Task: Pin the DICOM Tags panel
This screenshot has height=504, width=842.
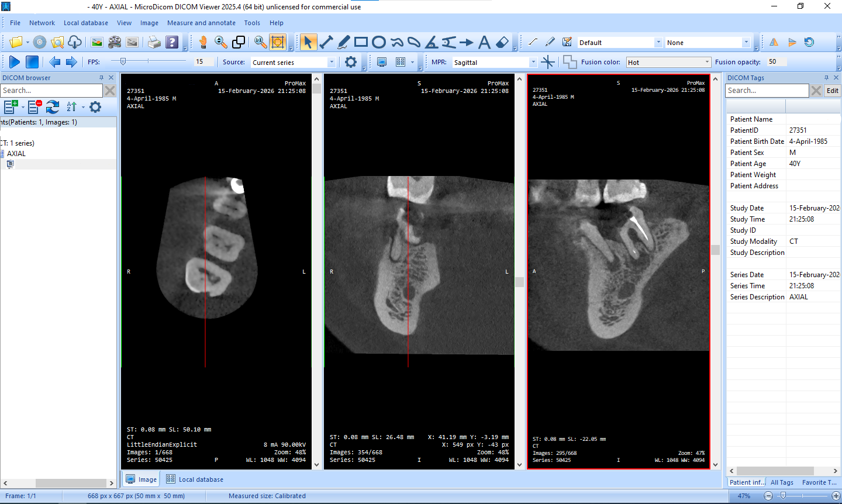Action: coord(826,78)
